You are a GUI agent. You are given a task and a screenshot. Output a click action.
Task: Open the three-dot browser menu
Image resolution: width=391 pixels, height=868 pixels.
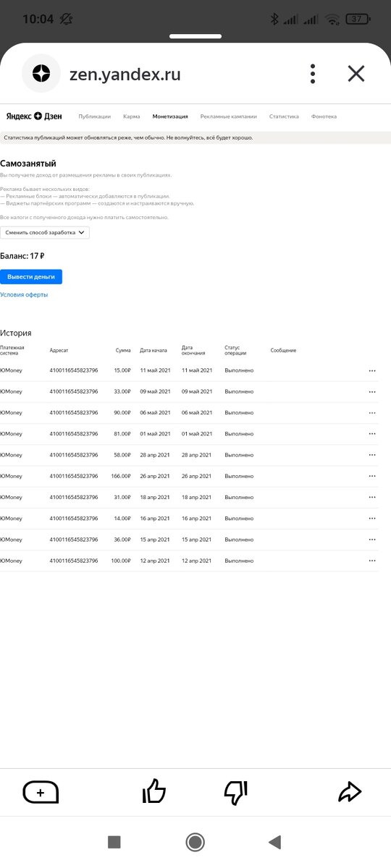pyautogui.click(x=313, y=73)
